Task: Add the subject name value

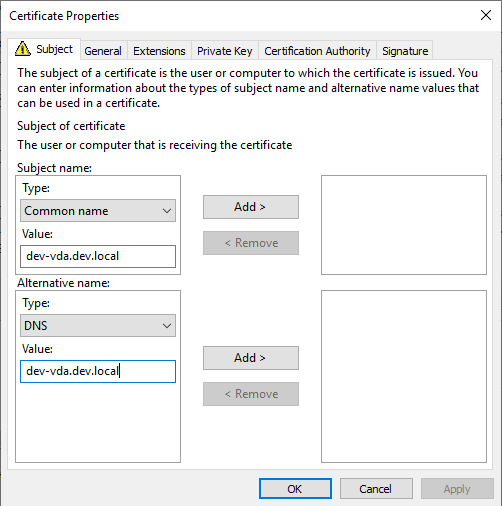Action: click(251, 207)
